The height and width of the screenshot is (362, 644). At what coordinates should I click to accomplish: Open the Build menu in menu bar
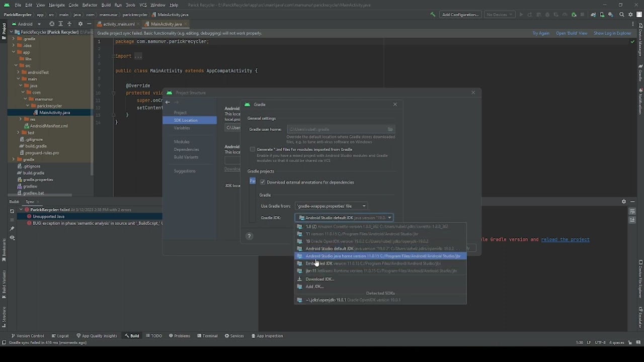(106, 5)
